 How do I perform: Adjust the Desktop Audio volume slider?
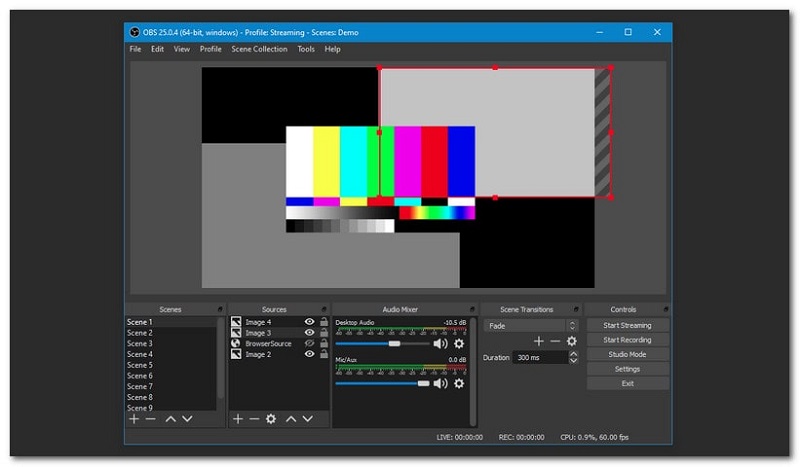[x=383, y=343]
